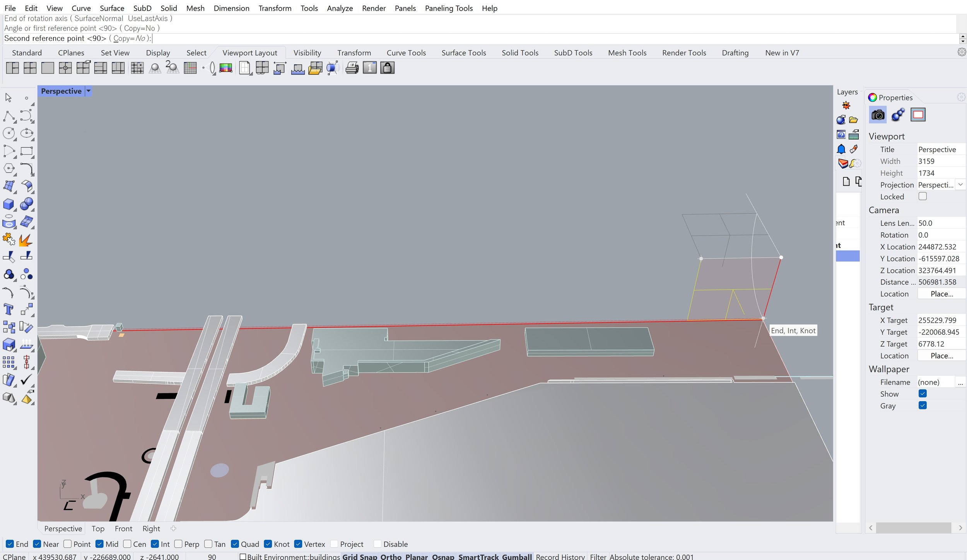967x560 pixels.
Task: Click the notifications bell icon
Action: click(x=841, y=149)
